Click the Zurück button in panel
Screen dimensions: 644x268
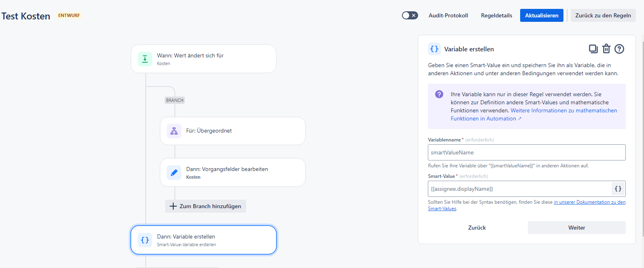[477, 228]
